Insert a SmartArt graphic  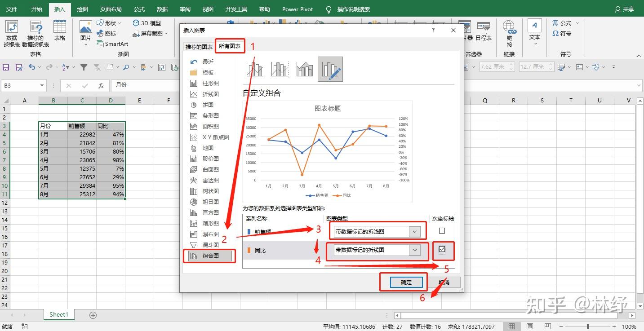coord(112,44)
